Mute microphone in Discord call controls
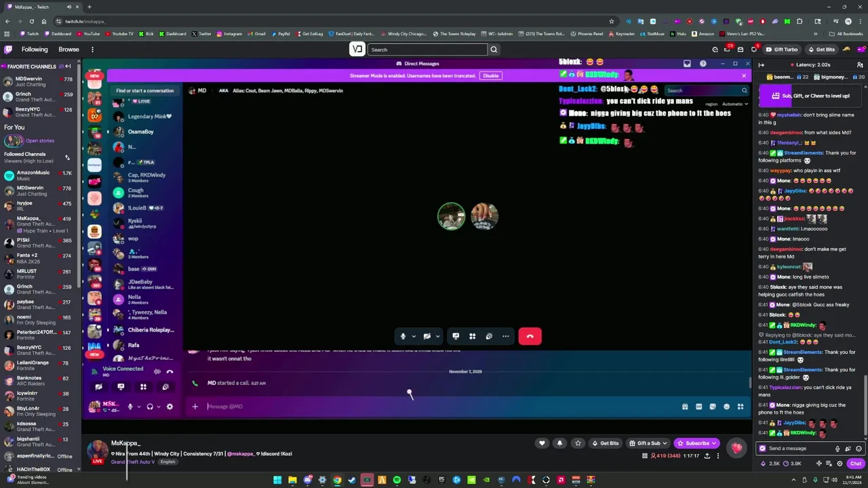Viewport: 868px width, 488px height. [x=403, y=336]
